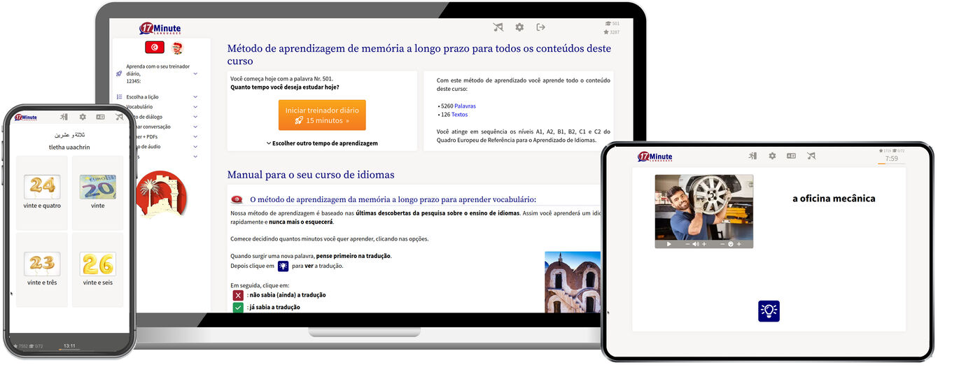Screen dimensions: 980x372
Task: Expand Escolher outro tempo de aprendizagem
Action: point(322,143)
